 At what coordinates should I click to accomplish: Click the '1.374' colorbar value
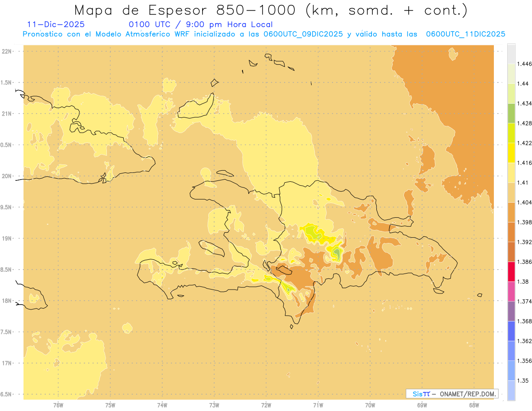525,301
